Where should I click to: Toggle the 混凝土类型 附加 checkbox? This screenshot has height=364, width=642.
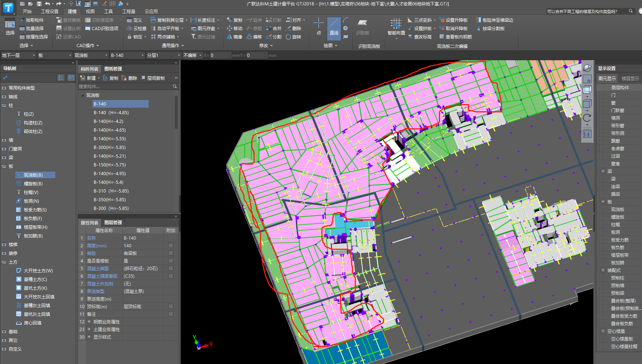171,268
